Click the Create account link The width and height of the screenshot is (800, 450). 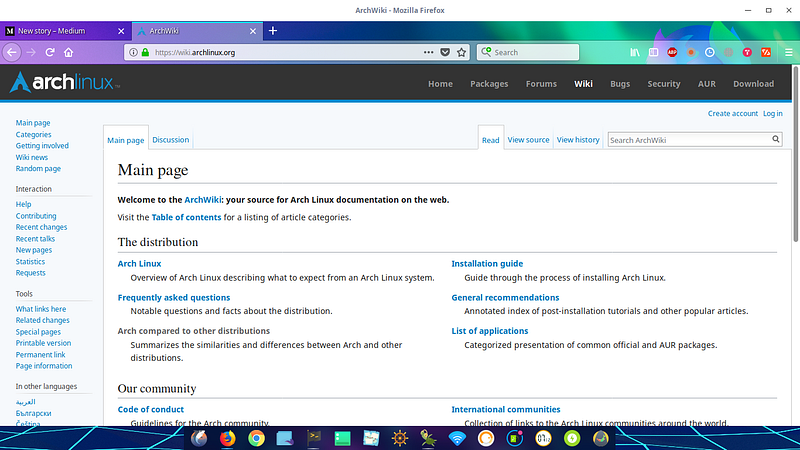tap(733, 113)
